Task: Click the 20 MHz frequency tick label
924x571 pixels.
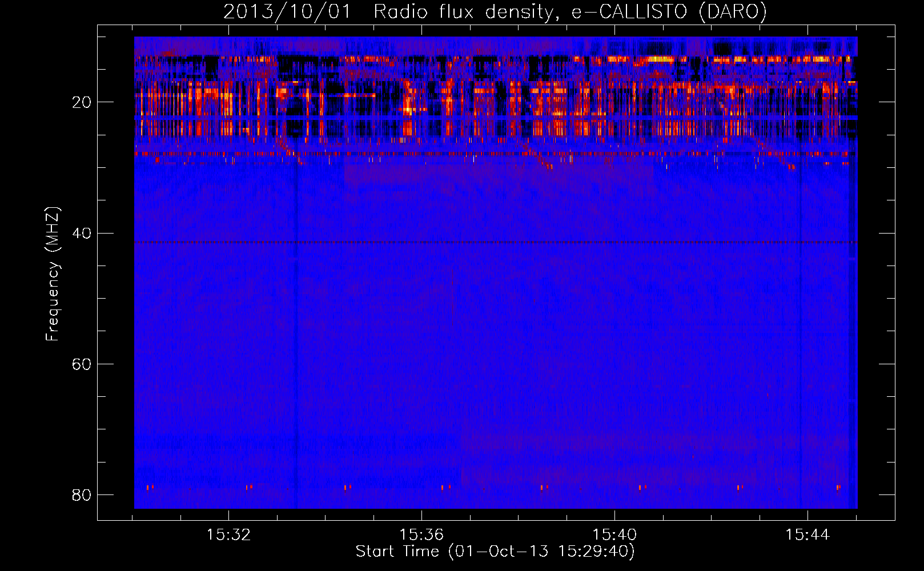Action: [x=82, y=103]
